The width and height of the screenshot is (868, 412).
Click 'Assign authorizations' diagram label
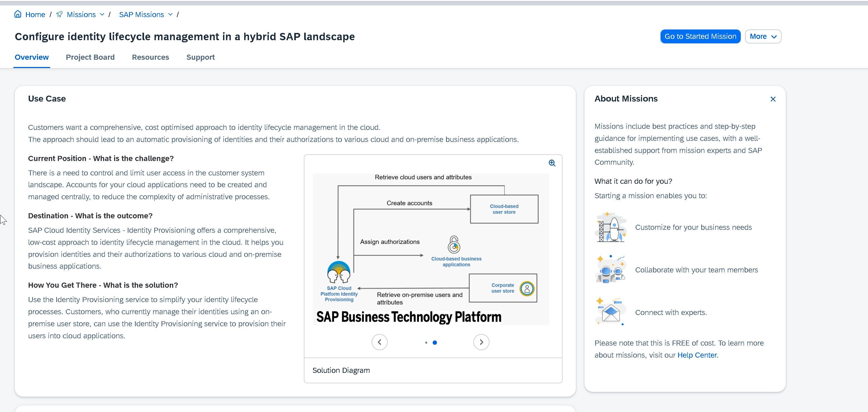click(x=390, y=242)
